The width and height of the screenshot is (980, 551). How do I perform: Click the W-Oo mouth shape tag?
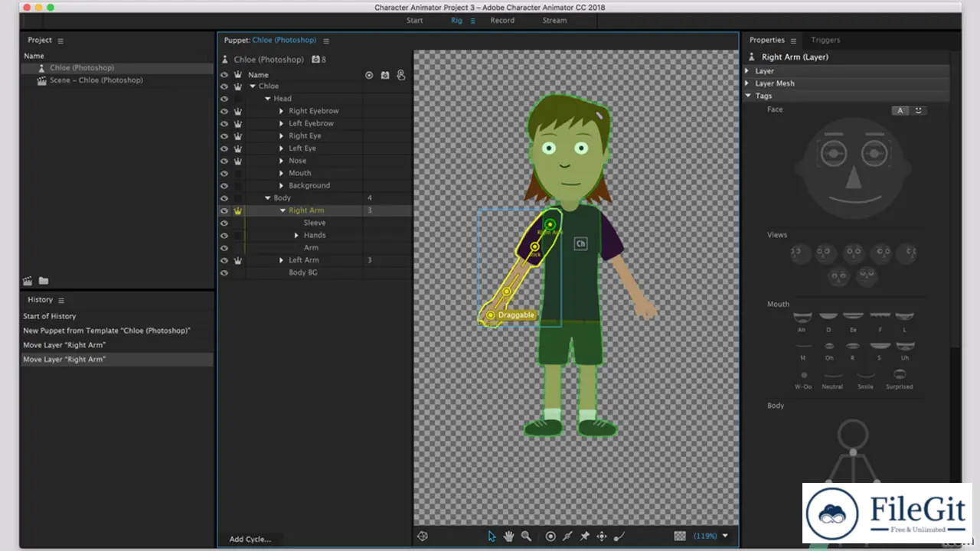click(803, 379)
